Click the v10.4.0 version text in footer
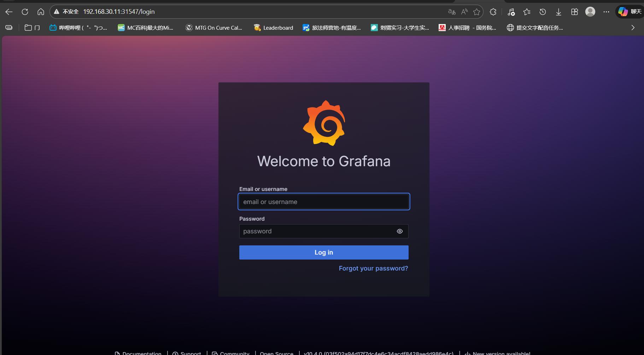Image resolution: width=644 pixels, height=355 pixels. click(379, 353)
